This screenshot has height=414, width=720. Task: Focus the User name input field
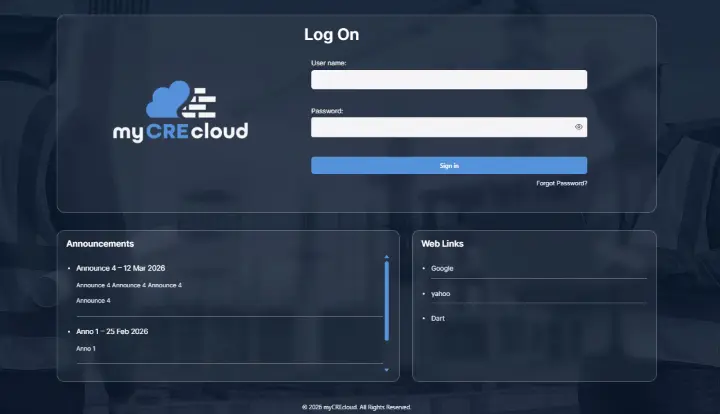[449, 79]
